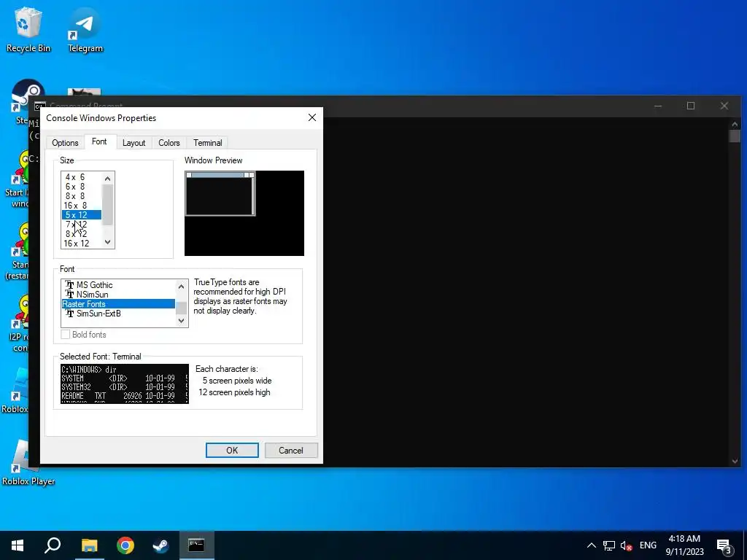747x560 pixels.
Task: Select the 8 x 12 font size
Action: (x=81, y=234)
